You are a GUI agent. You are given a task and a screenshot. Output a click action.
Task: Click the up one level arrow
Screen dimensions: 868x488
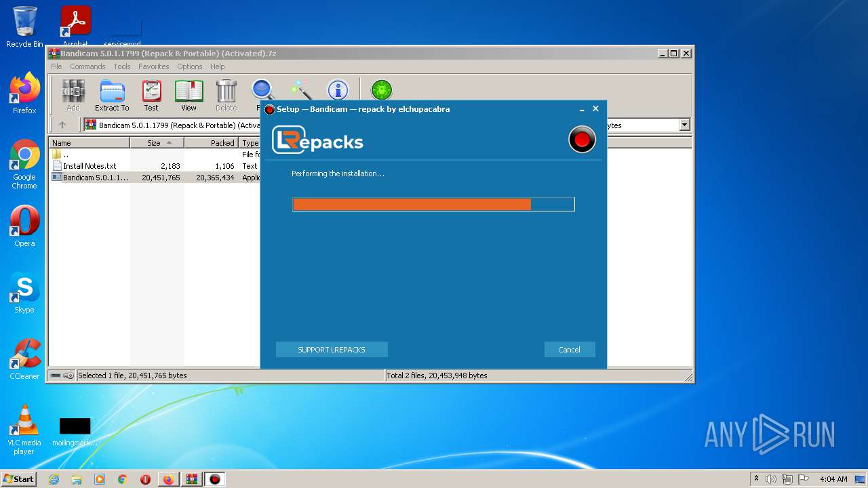(62, 125)
